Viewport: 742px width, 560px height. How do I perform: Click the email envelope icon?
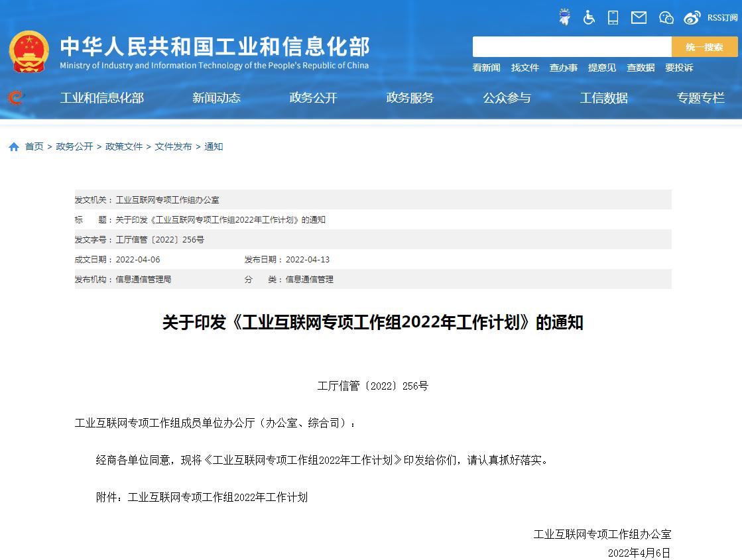click(639, 18)
